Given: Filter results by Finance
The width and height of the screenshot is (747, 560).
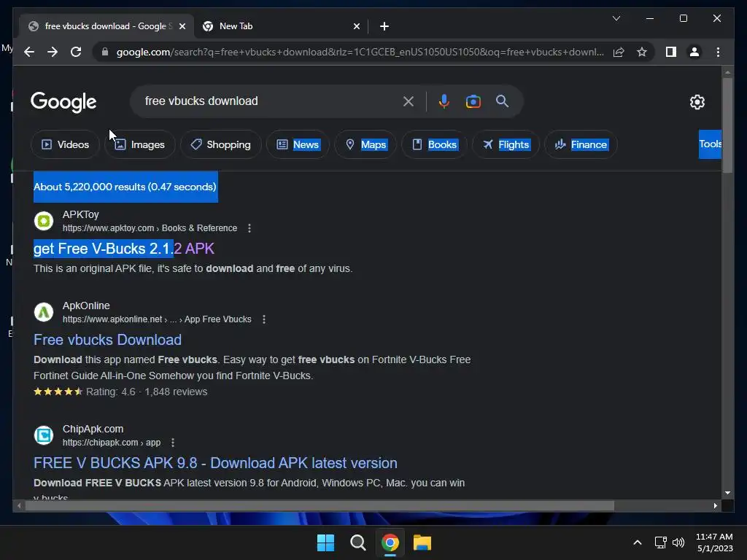Looking at the screenshot, I should click(581, 144).
